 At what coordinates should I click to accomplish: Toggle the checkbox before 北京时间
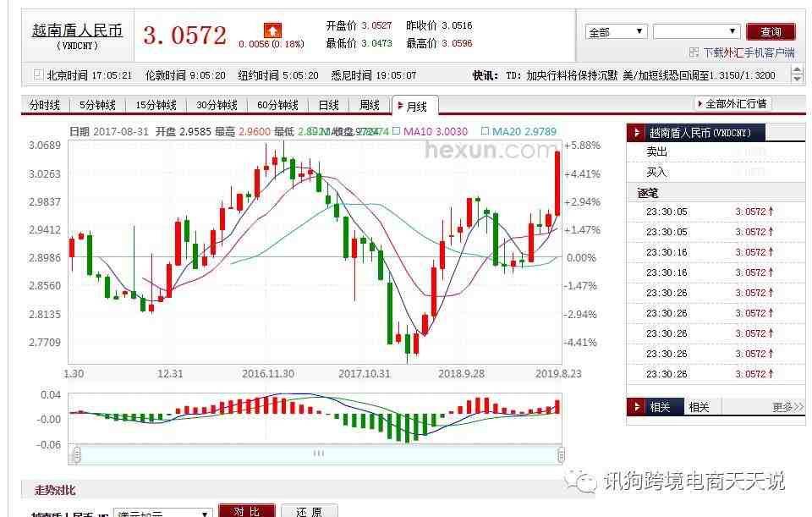coord(38,74)
